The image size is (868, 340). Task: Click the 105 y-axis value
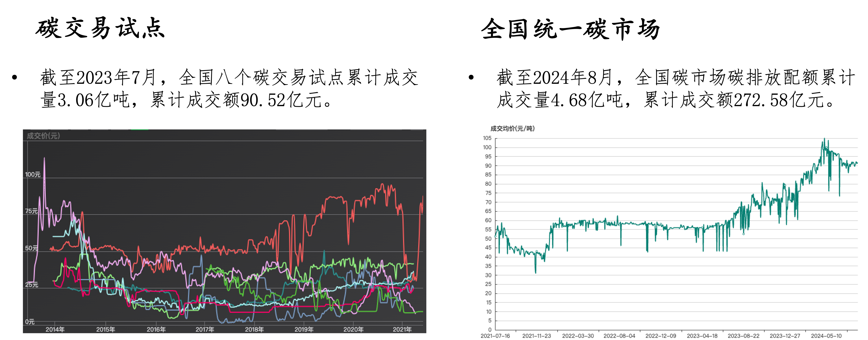pos(487,138)
